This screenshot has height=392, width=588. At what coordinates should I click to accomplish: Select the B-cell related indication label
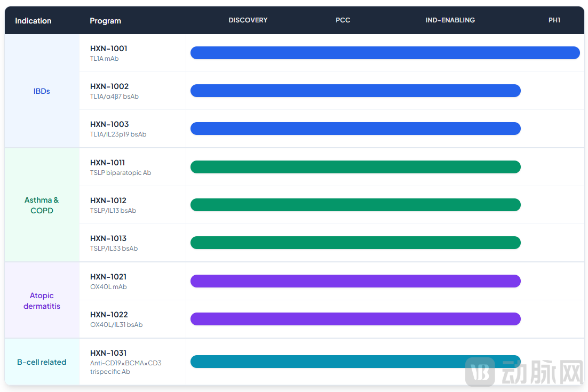pos(42,362)
